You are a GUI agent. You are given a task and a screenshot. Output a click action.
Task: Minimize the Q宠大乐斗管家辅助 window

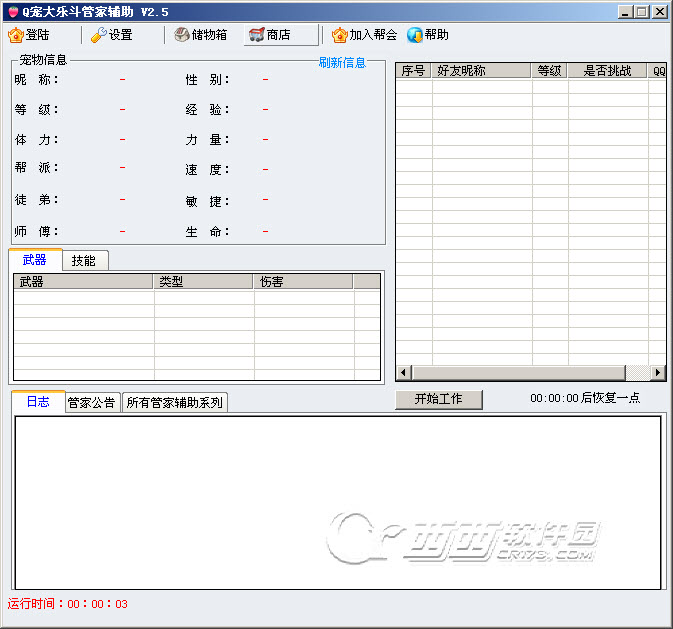tap(625, 12)
